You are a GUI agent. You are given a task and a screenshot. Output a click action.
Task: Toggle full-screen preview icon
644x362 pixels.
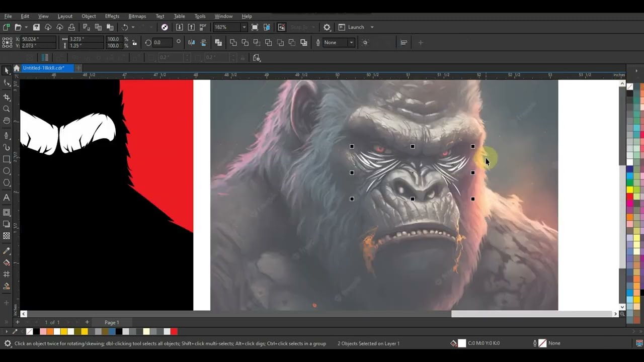pyautogui.click(x=255, y=27)
